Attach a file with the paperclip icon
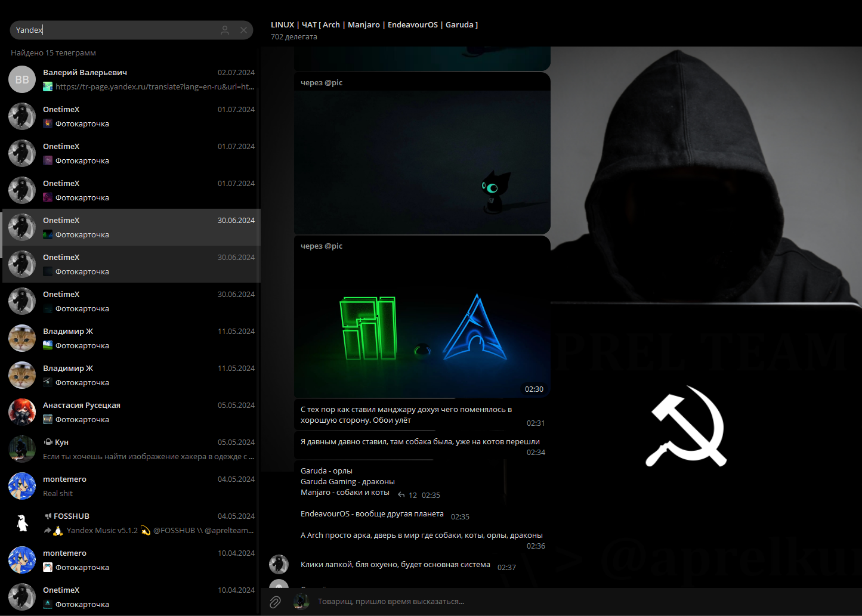This screenshot has width=862, height=616. [x=275, y=602]
